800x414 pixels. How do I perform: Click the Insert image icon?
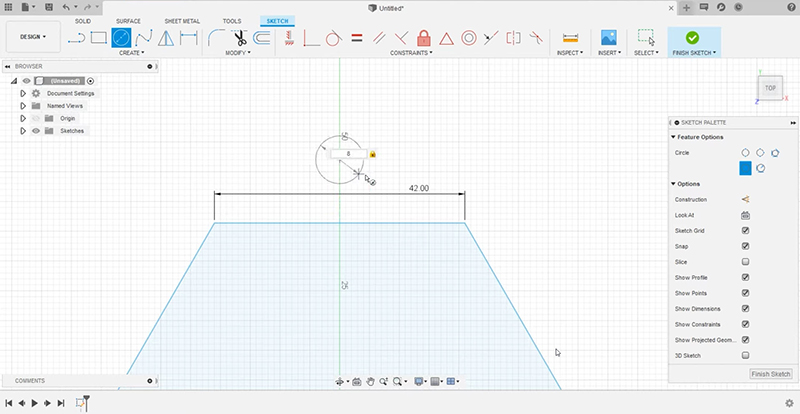pos(608,38)
